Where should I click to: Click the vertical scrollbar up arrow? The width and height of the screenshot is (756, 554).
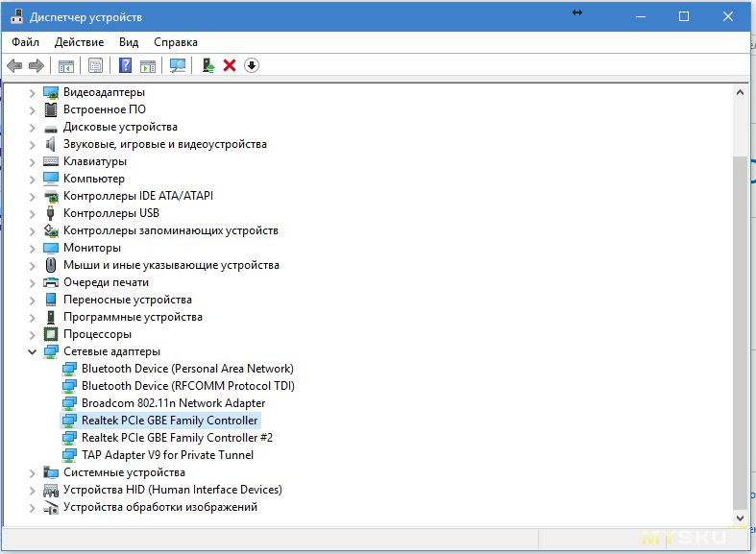740,92
